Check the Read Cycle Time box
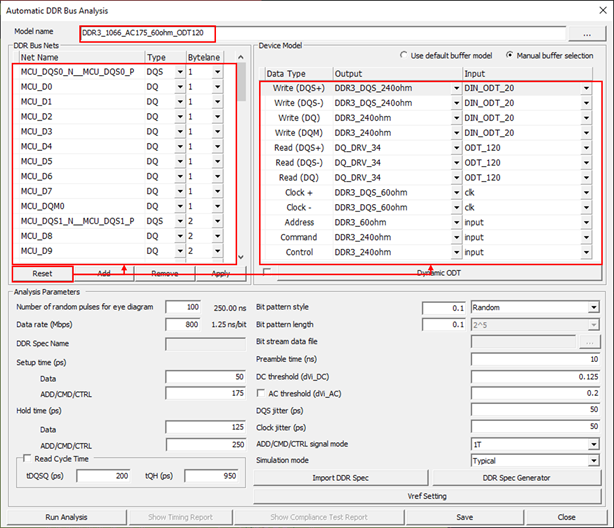 coord(26,458)
